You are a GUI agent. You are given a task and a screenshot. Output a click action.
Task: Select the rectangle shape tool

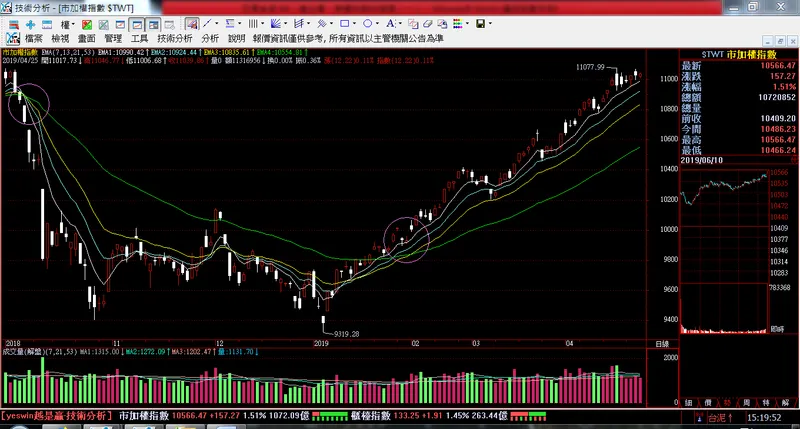(344, 23)
